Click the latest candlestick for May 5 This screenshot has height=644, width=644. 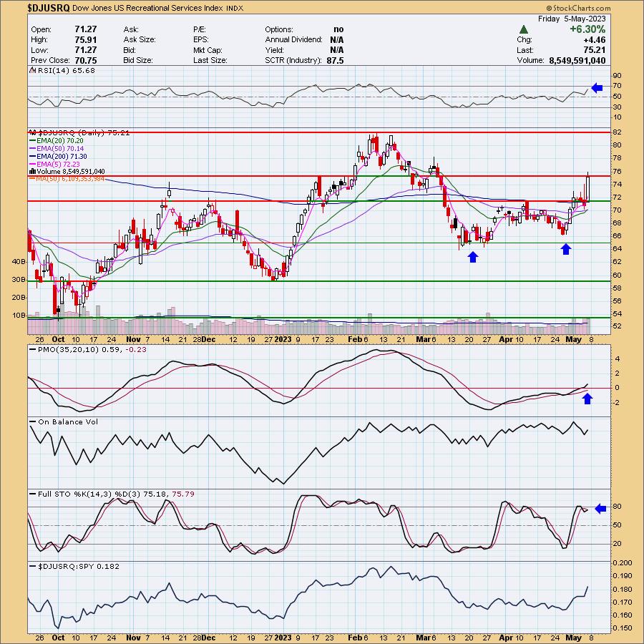point(588,187)
